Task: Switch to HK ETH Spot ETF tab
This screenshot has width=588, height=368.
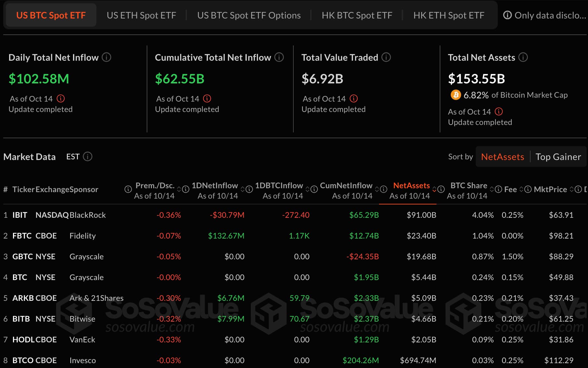Action: click(449, 15)
